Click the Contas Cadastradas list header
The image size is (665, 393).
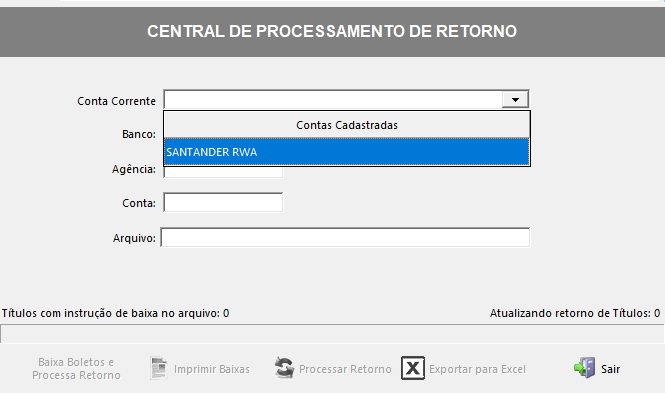[x=346, y=125]
